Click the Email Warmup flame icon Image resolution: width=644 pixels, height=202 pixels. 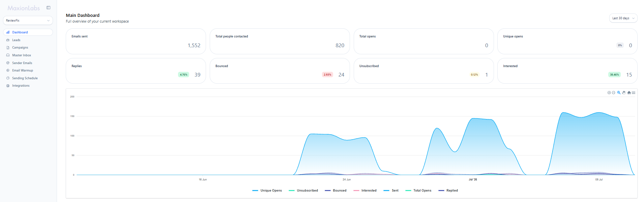pyautogui.click(x=8, y=70)
